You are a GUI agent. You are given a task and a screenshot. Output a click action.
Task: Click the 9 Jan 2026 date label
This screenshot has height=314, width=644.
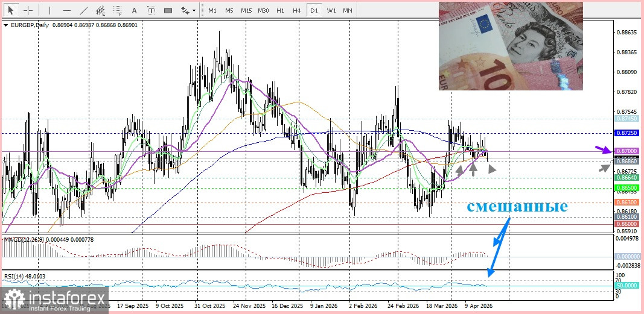click(324, 306)
